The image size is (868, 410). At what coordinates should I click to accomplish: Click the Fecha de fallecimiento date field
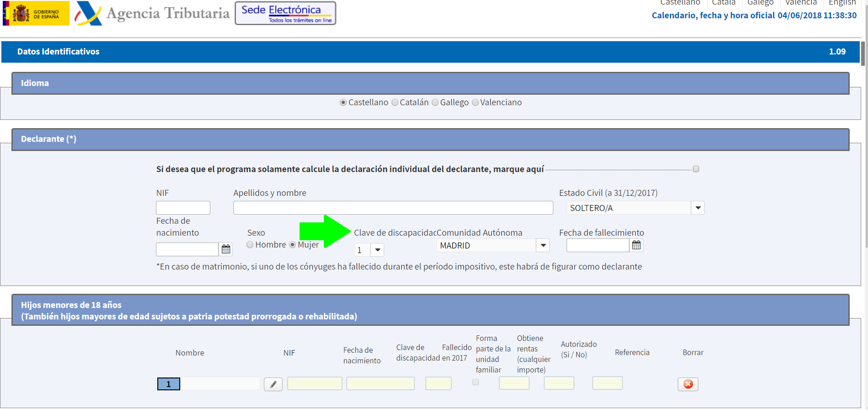tap(598, 245)
